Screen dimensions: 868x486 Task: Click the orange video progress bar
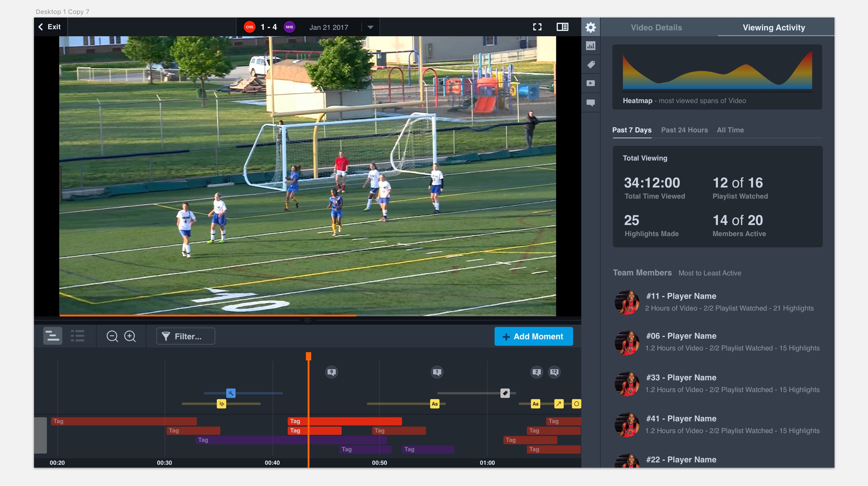(x=208, y=315)
